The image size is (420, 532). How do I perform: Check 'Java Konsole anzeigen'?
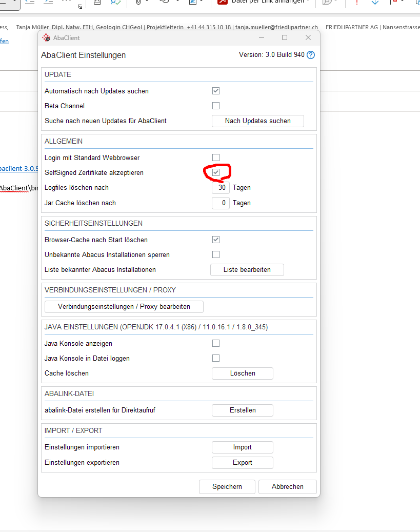click(x=216, y=343)
